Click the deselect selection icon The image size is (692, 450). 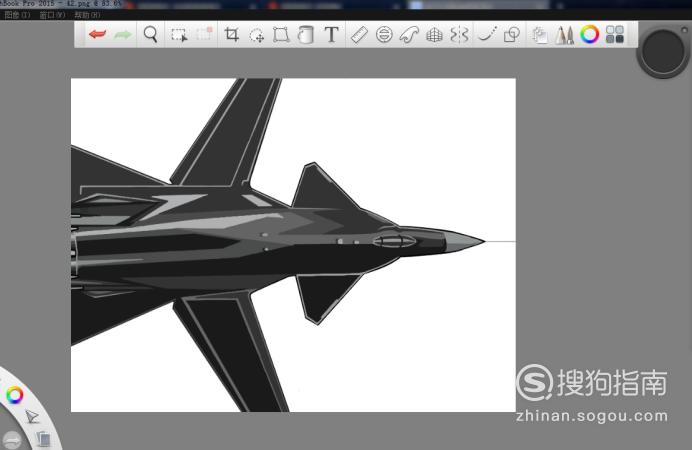coord(204,34)
